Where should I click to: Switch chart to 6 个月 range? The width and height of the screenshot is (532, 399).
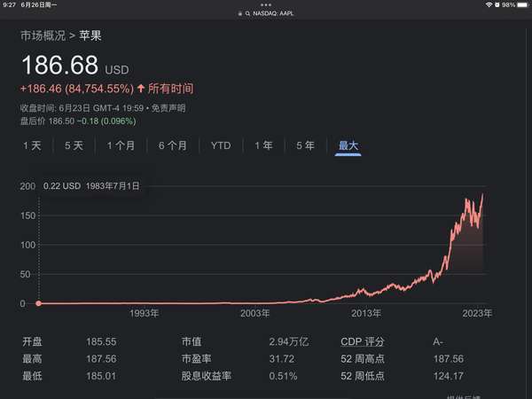pos(173,145)
